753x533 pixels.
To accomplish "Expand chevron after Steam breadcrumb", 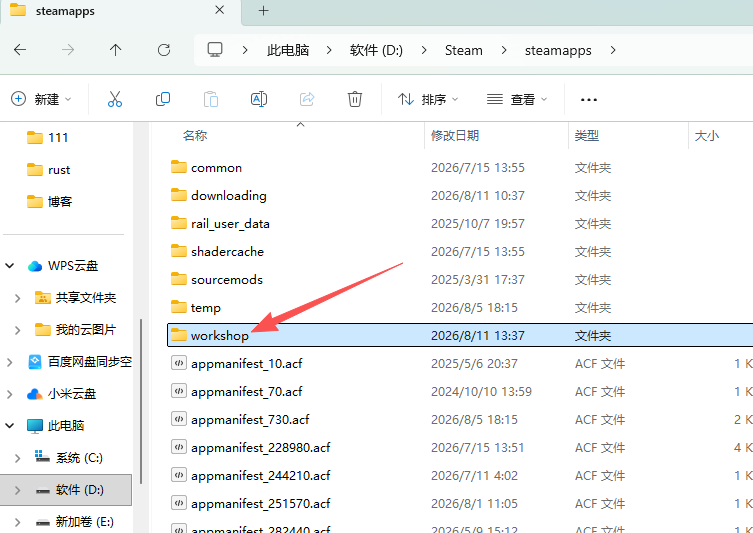I will coord(504,50).
